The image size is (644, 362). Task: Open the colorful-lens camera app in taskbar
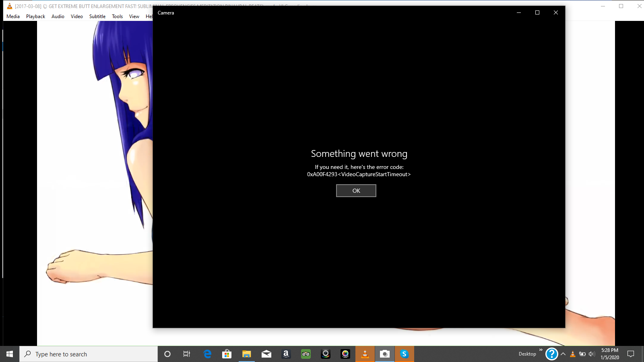(x=345, y=354)
